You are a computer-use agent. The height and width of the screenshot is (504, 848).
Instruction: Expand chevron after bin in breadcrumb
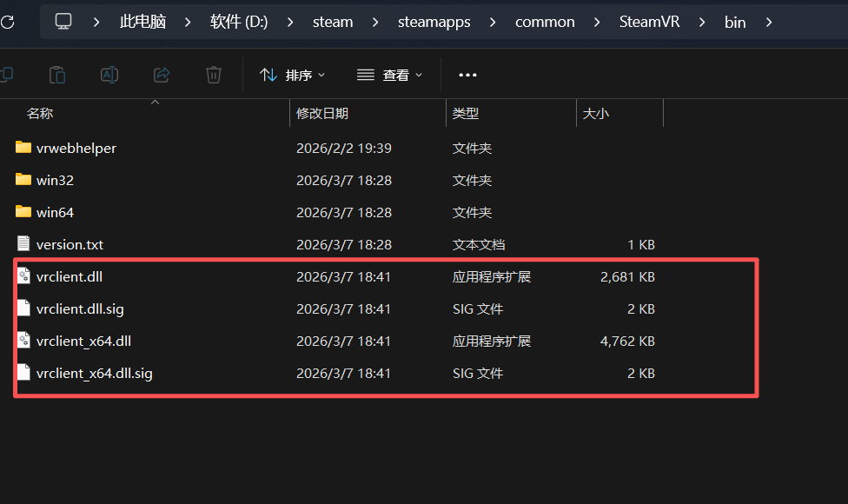pos(769,23)
